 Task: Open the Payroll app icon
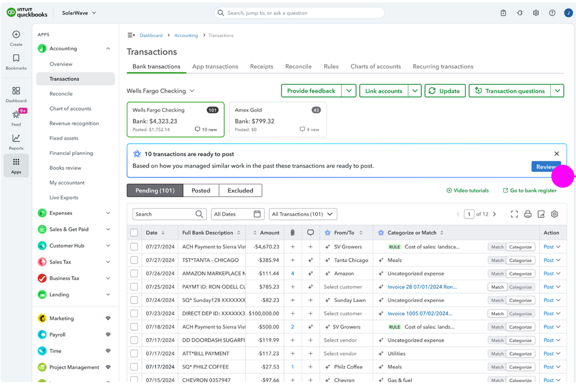pyautogui.click(x=42, y=335)
